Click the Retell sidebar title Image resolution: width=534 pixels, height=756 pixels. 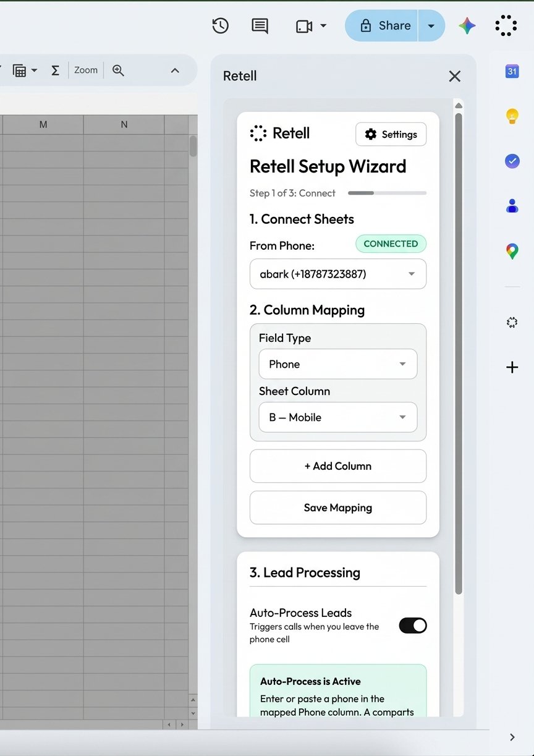(240, 76)
